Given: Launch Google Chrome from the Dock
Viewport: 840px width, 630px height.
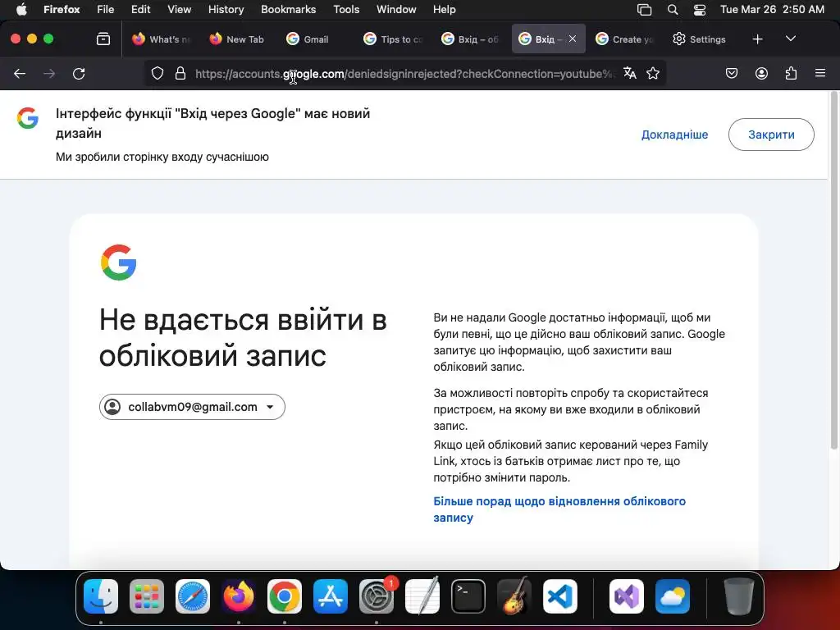Looking at the screenshot, I should [x=285, y=596].
